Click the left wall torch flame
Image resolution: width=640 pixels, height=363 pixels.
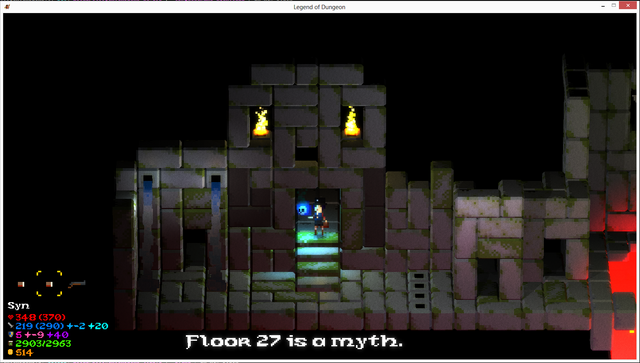click(261, 121)
